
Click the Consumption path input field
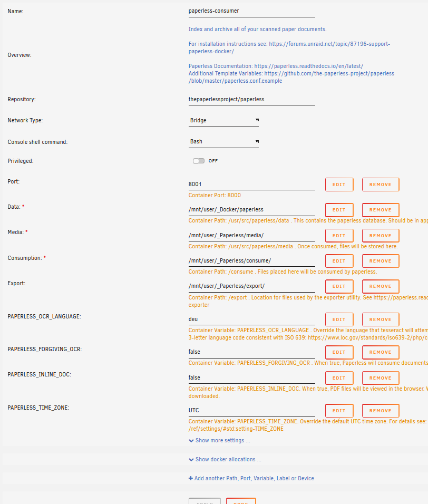(x=251, y=260)
